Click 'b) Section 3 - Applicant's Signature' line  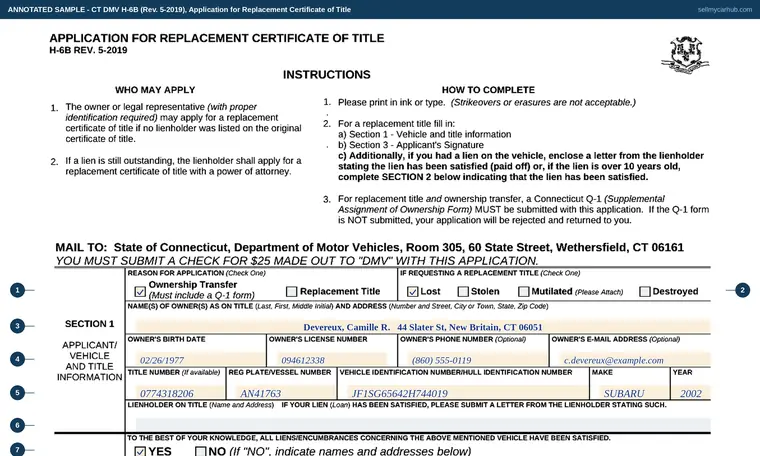click(x=411, y=145)
